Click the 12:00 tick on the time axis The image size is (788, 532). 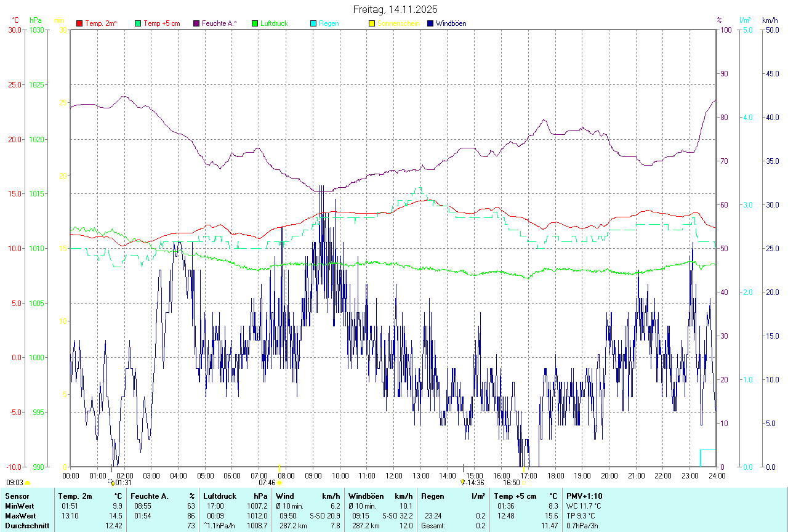(x=393, y=475)
